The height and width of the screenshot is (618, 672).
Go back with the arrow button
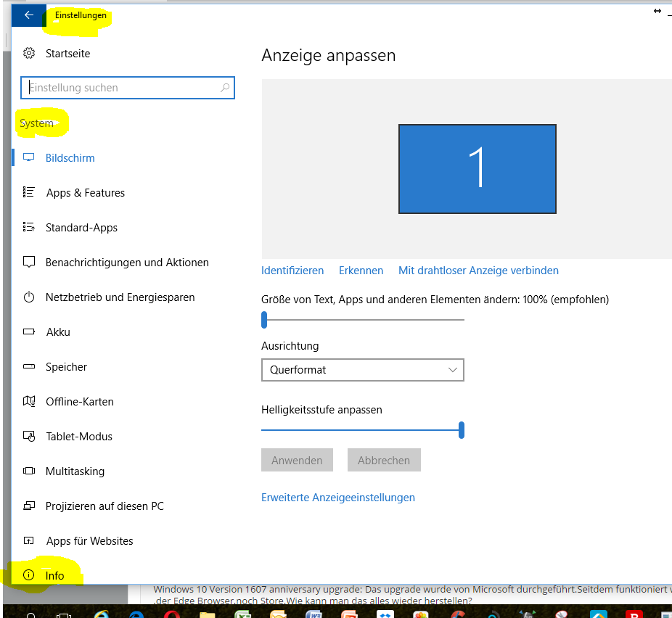28,15
